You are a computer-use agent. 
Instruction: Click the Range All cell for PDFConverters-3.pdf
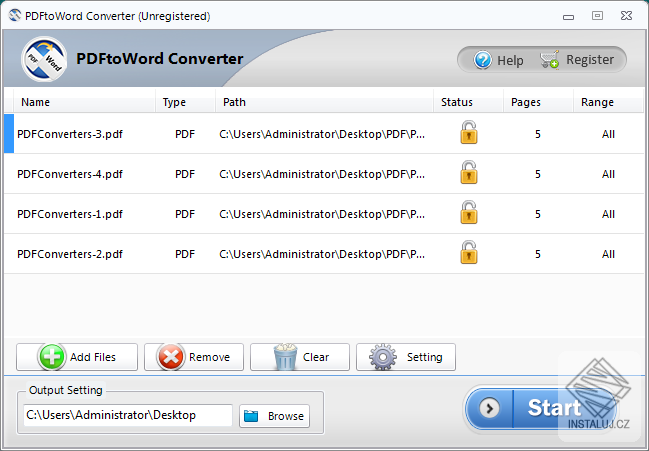point(608,134)
